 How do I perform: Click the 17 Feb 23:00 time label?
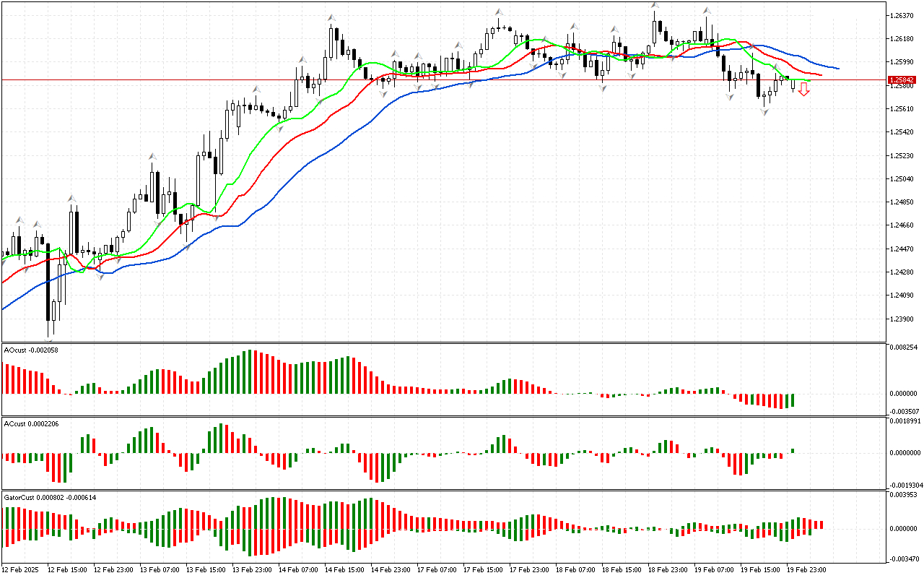(x=530, y=569)
